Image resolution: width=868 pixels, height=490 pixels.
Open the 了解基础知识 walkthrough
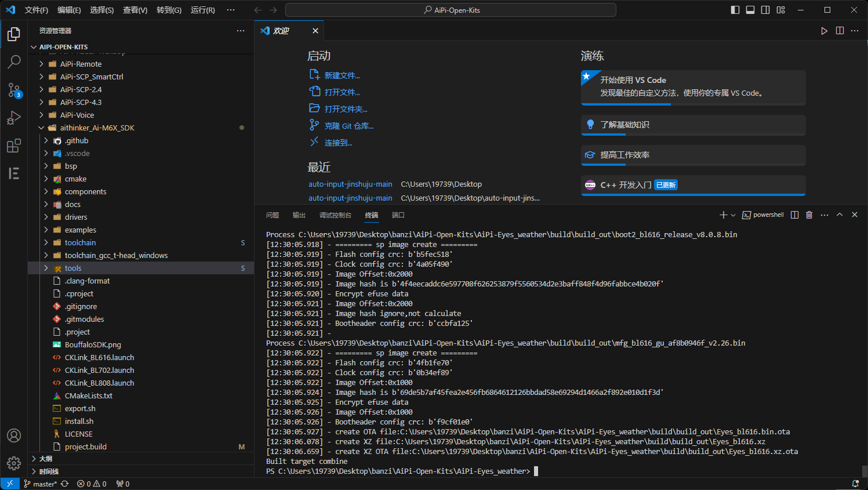point(693,125)
